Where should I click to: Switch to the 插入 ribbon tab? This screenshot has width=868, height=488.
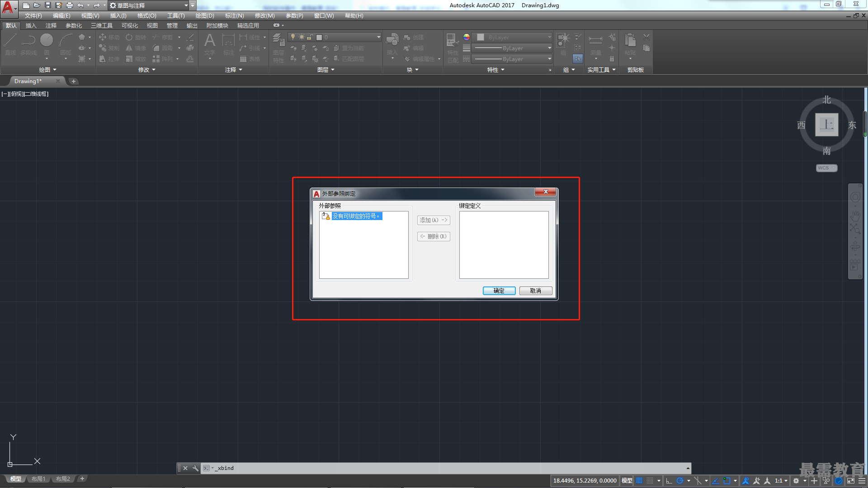(x=31, y=25)
